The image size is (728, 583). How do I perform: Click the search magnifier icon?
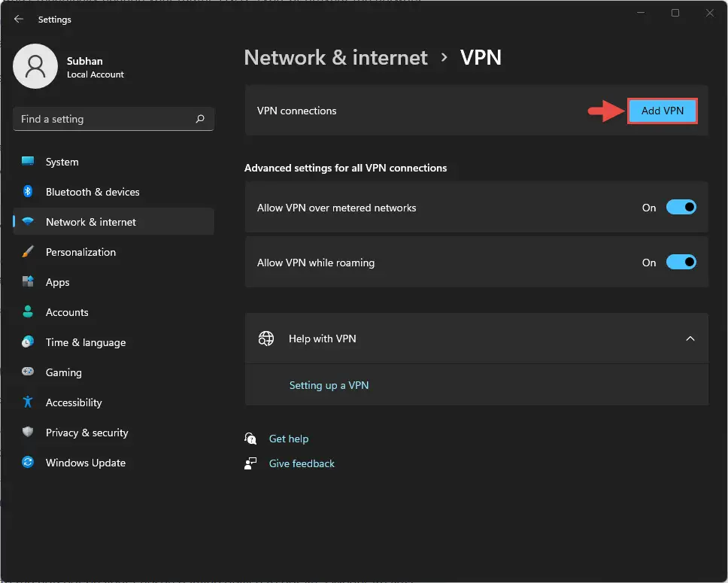click(x=200, y=119)
